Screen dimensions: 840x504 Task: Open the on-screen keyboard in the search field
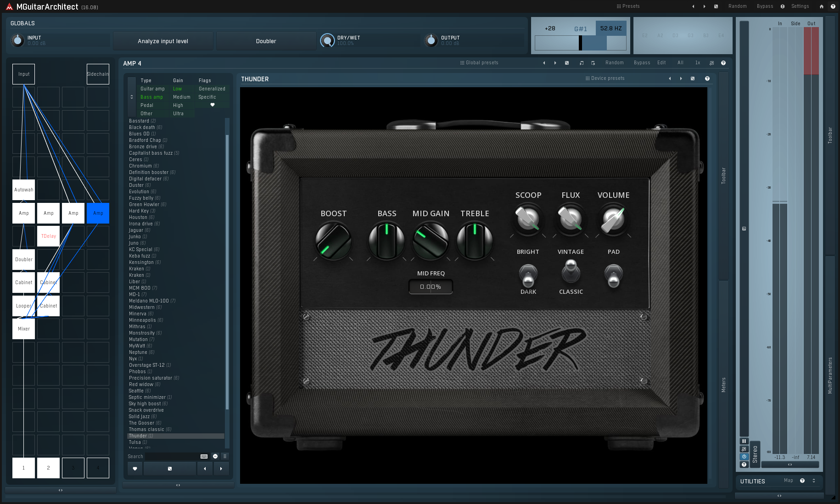coord(204,456)
